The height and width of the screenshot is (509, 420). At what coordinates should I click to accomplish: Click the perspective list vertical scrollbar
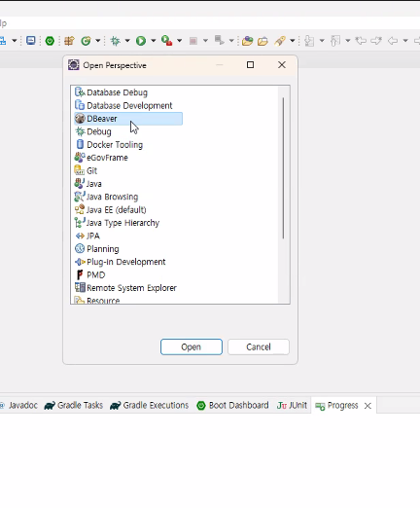point(283,167)
